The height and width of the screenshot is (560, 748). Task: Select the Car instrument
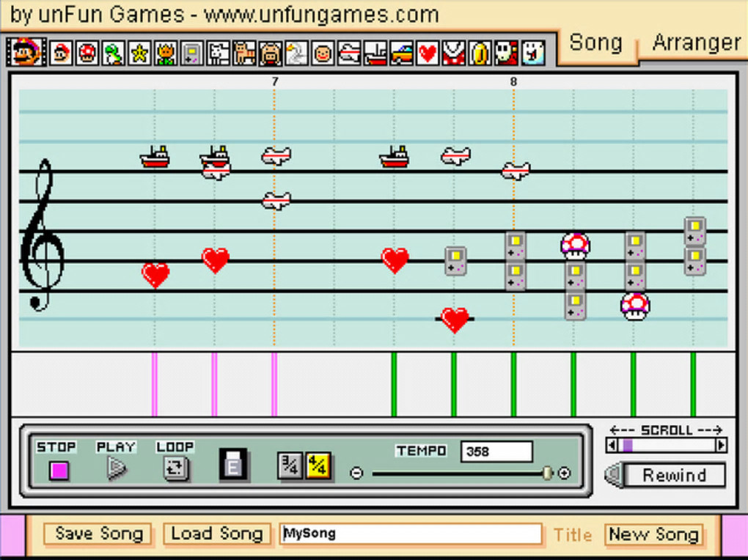[401, 53]
